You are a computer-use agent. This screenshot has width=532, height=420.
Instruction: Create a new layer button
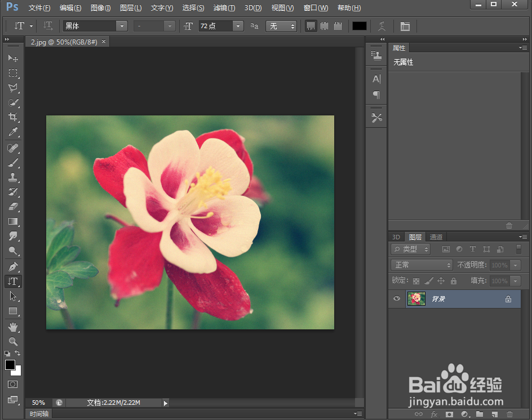point(495,414)
